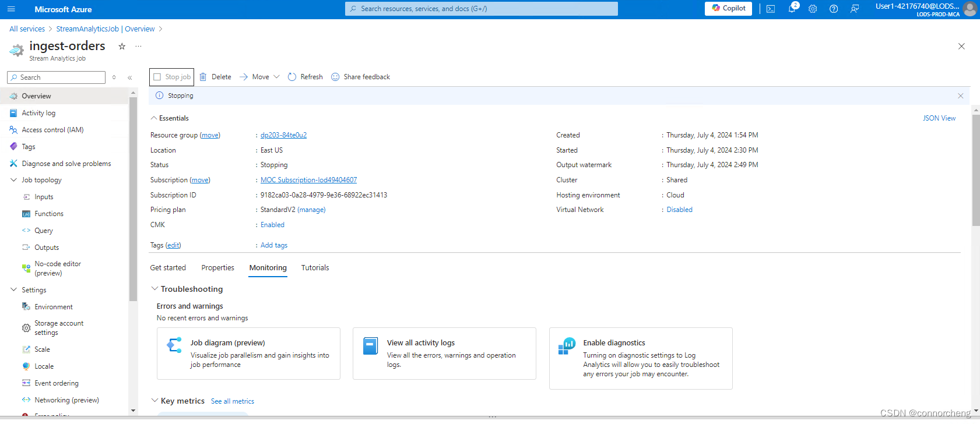The height and width of the screenshot is (424, 980).
Task: Click the Delete trash icon
Action: coord(203,77)
